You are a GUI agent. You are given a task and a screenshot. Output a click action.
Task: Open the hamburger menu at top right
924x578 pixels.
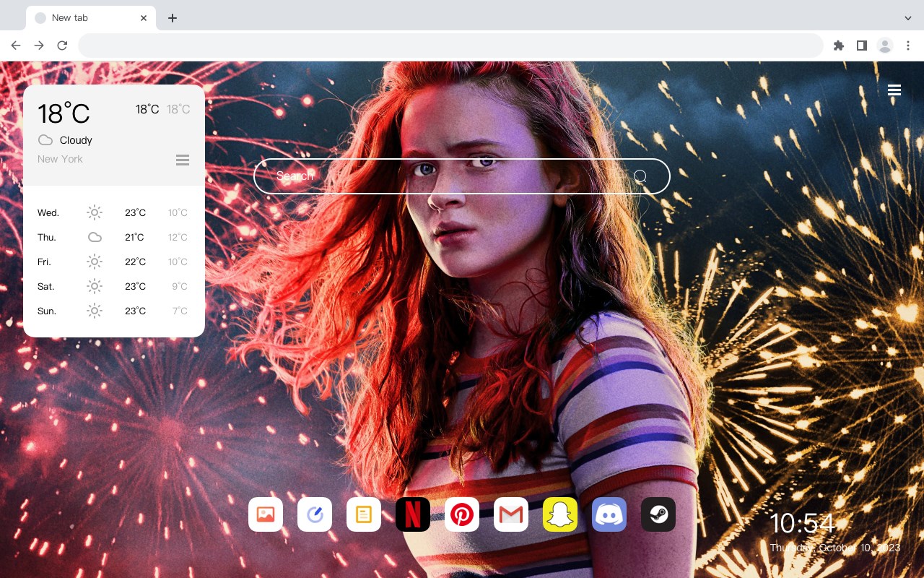894,90
